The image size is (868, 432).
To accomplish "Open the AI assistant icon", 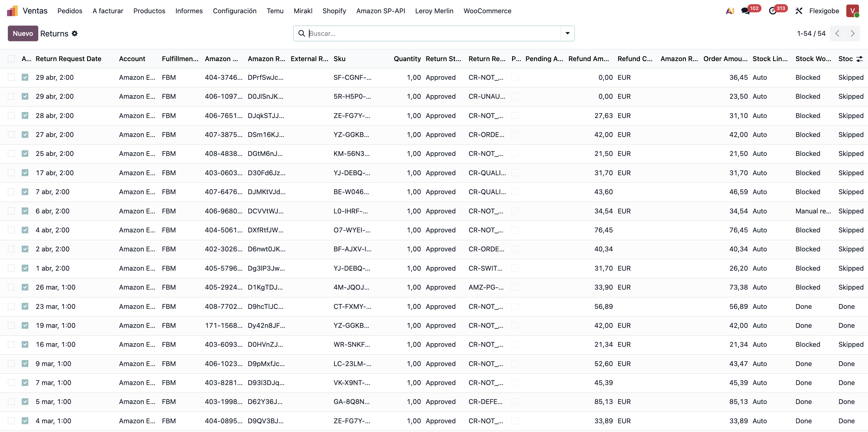I will (730, 11).
